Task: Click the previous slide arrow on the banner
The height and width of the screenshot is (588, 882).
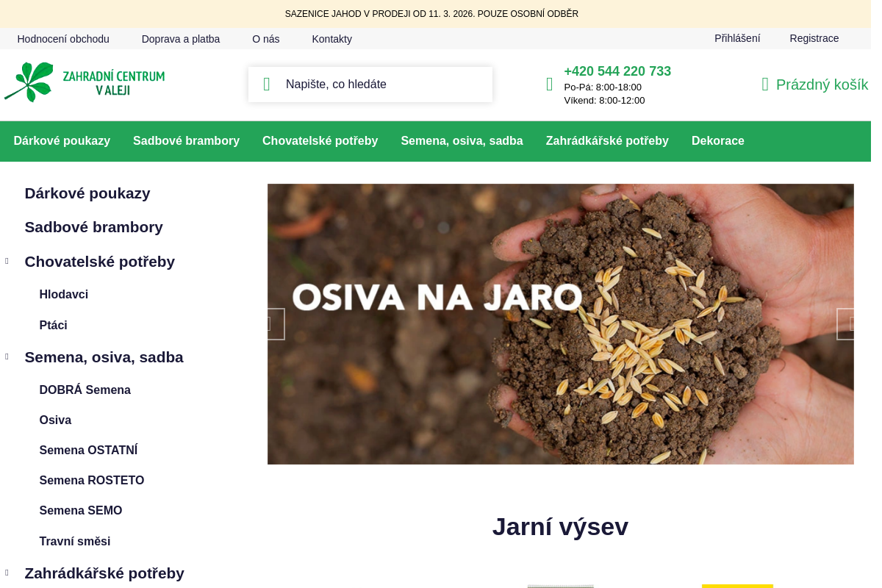Action: (276, 323)
